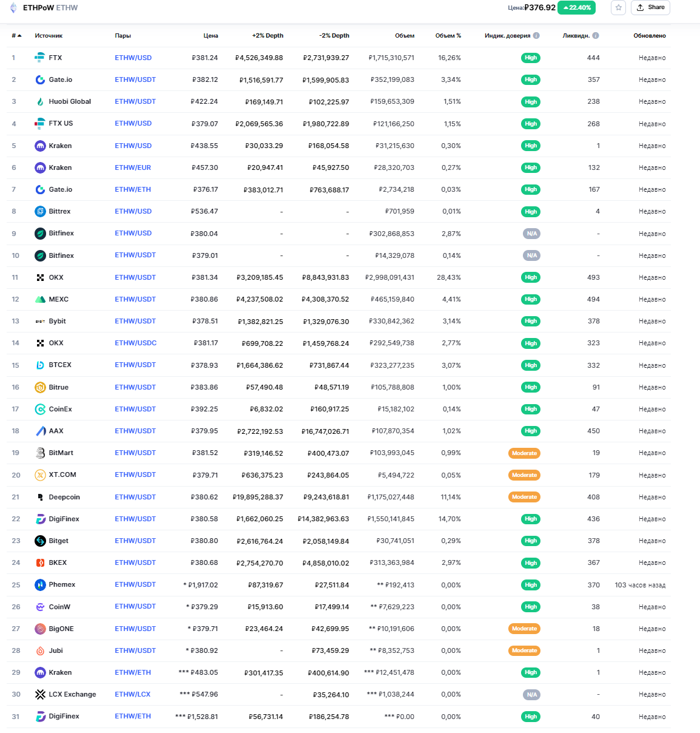Click N/A badge in LCX Exchange row
This screenshot has height=733, width=700.
(531, 695)
